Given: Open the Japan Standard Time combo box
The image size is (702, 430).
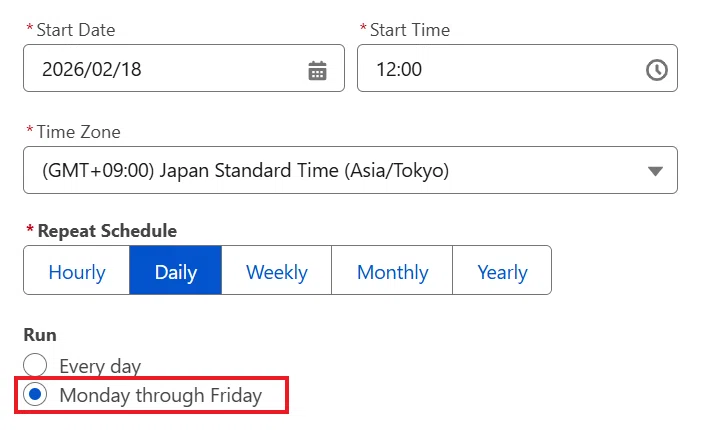Looking at the screenshot, I should [350, 170].
